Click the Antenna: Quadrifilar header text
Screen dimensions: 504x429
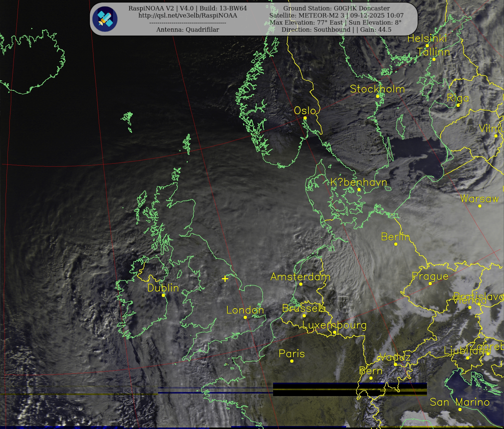(x=188, y=30)
